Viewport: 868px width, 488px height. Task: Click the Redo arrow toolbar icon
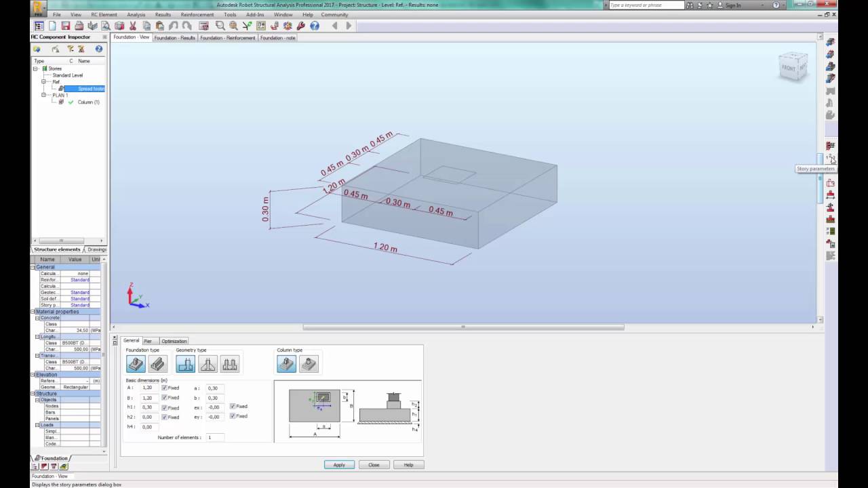coord(186,26)
